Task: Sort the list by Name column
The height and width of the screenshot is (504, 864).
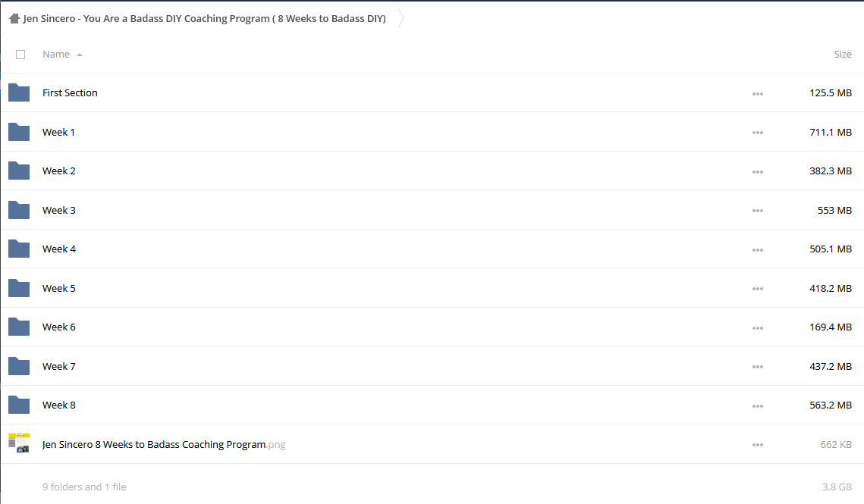Action: pyautogui.click(x=56, y=54)
